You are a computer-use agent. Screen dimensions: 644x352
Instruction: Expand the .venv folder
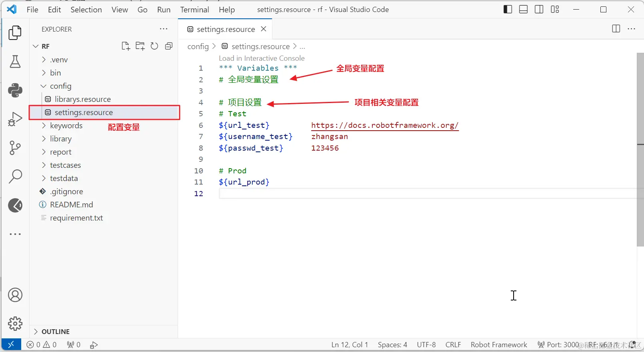[104, 60]
